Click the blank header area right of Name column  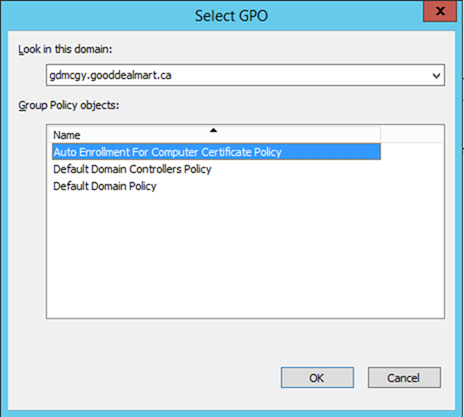pos(412,135)
